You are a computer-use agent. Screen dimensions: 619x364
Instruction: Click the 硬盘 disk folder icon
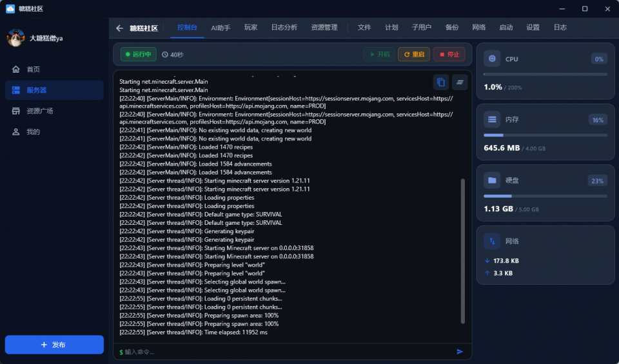[x=492, y=180]
